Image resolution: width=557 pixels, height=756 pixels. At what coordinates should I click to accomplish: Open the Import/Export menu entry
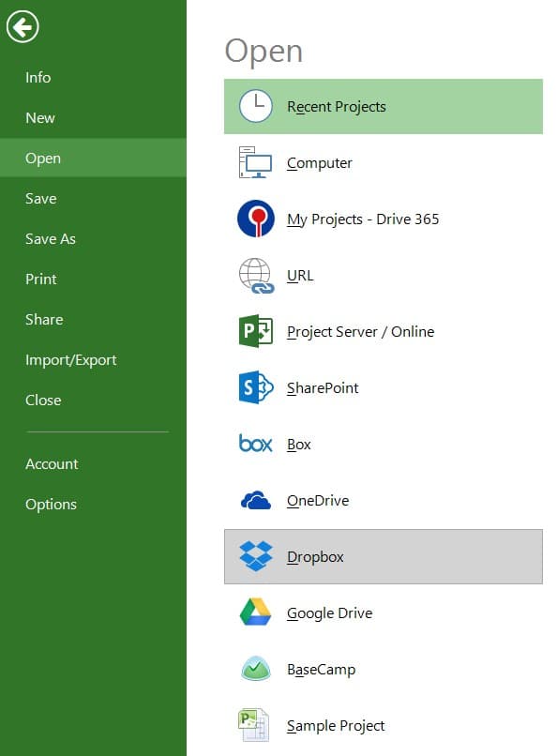pos(71,360)
